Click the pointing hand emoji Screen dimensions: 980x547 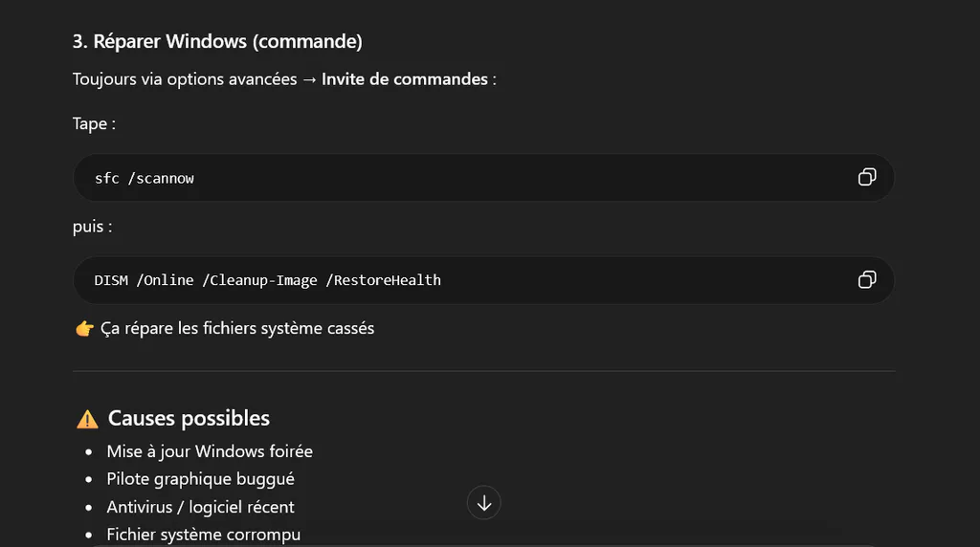pyautogui.click(x=84, y=328)
